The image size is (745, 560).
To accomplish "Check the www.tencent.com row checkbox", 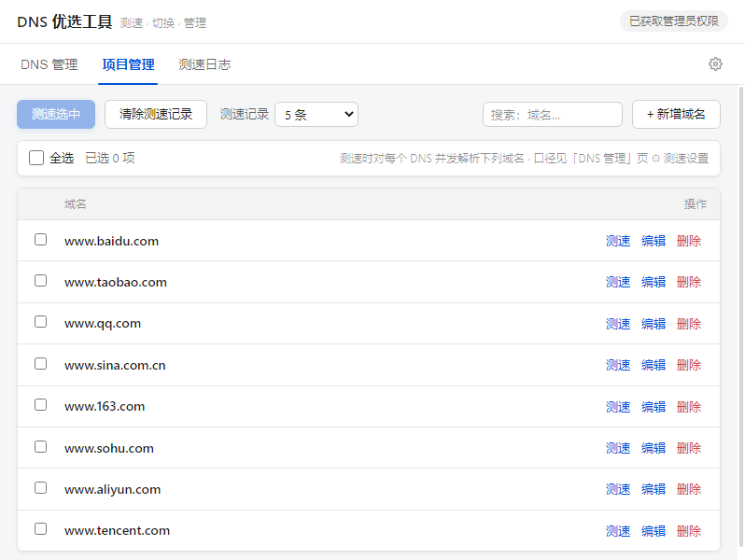I will tap(41, 528).
